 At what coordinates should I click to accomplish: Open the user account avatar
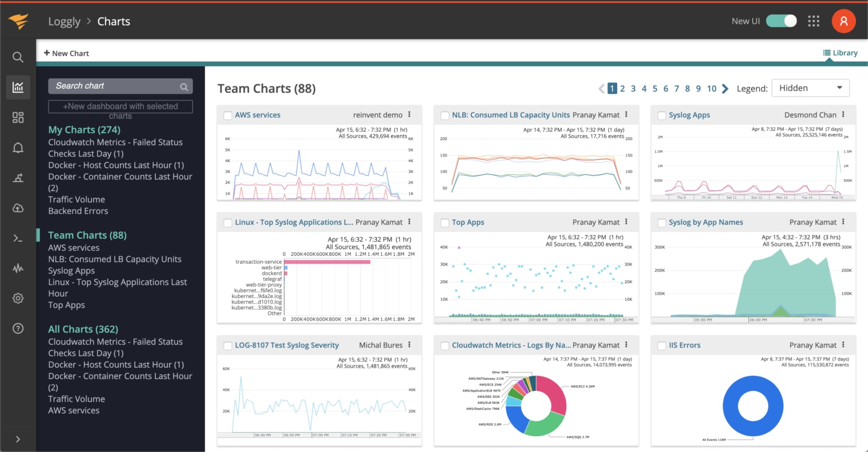pos(844,20)
